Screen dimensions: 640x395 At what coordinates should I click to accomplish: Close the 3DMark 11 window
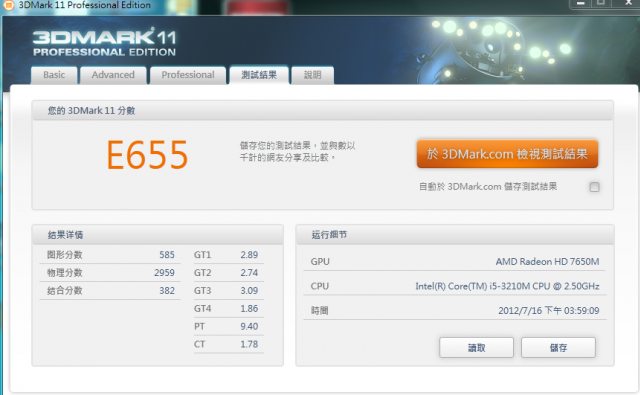point(629,3)
